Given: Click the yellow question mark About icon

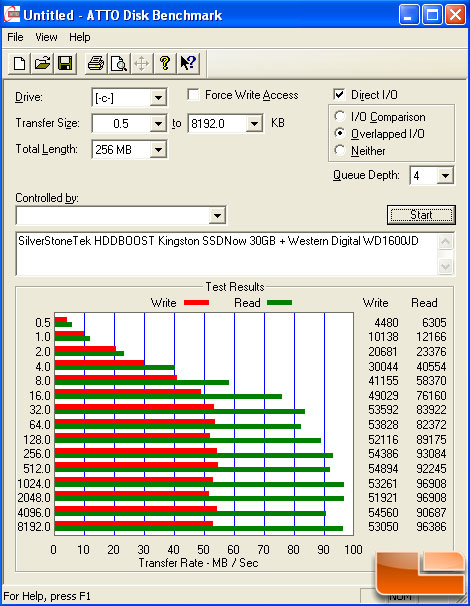Looking at the screenshot, I should pyautogui.click(x=165, y=63).
